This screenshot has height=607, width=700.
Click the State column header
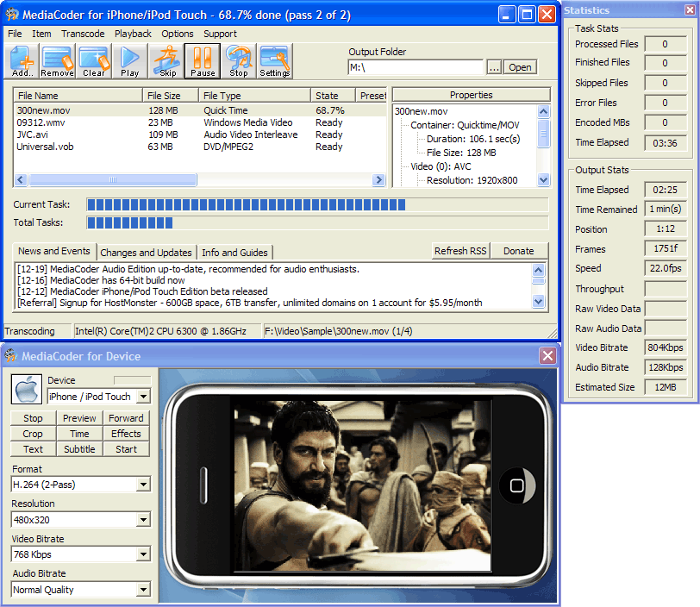point(333,96)
